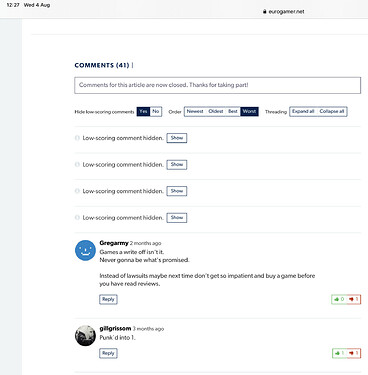Order comments by Newest
This screenshot has width=368, height=375.
195,111
